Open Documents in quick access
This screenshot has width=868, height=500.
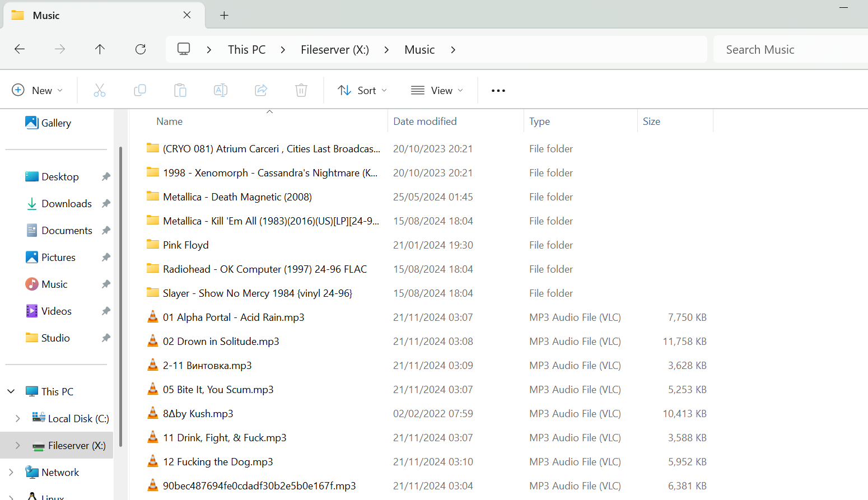(x=59, y=230)
